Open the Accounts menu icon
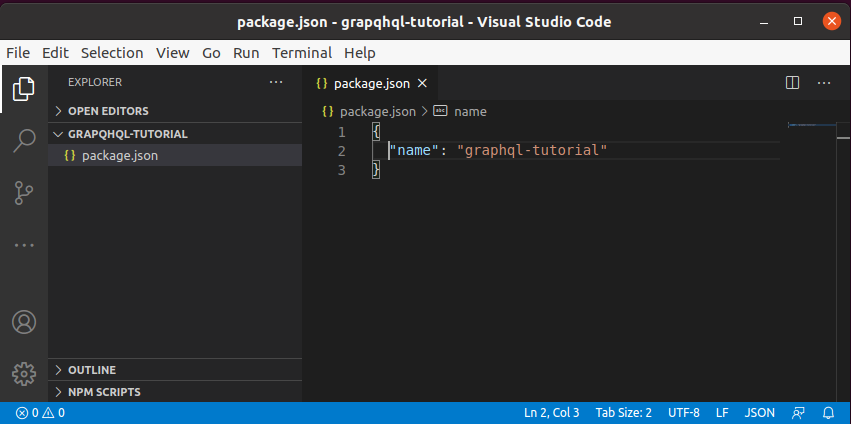This screenshot has width=851, height=424. [x=24, y=322]
